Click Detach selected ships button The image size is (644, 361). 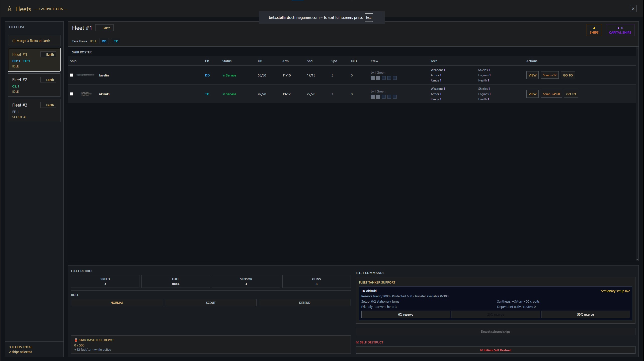click(x=495, y=331)
